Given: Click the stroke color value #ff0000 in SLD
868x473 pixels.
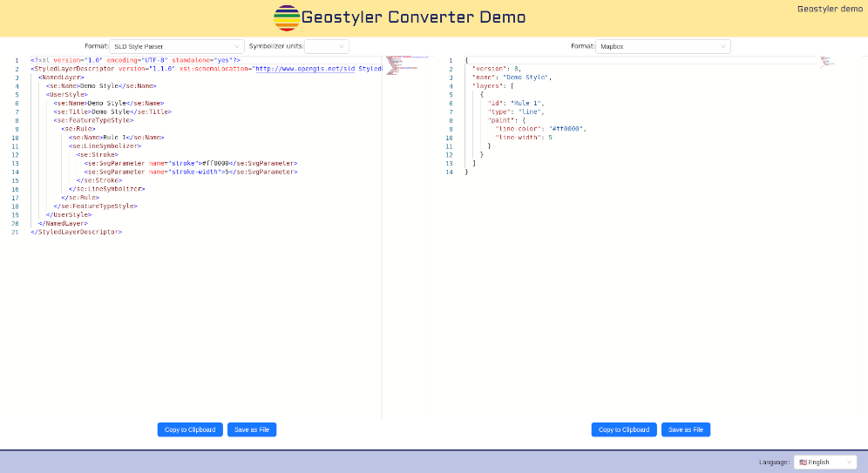Looking at the screenshot, I should tap(215, 163).
